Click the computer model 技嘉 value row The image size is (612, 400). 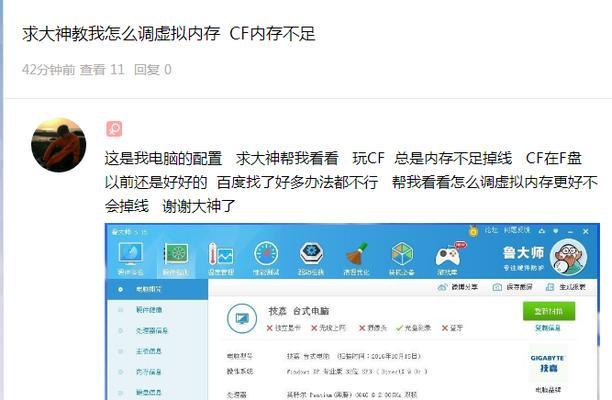[x=353, y=356]
